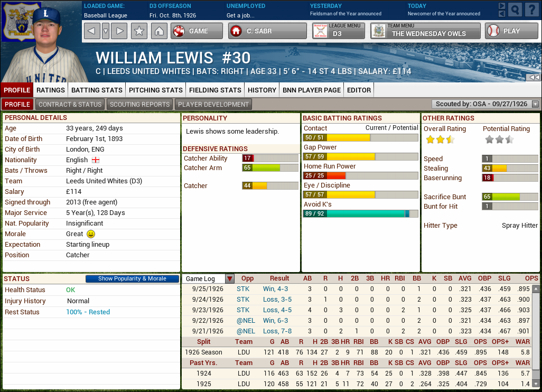Select the 1926 Season stats row
Screen dimensions: 542x392
[358, 352]
